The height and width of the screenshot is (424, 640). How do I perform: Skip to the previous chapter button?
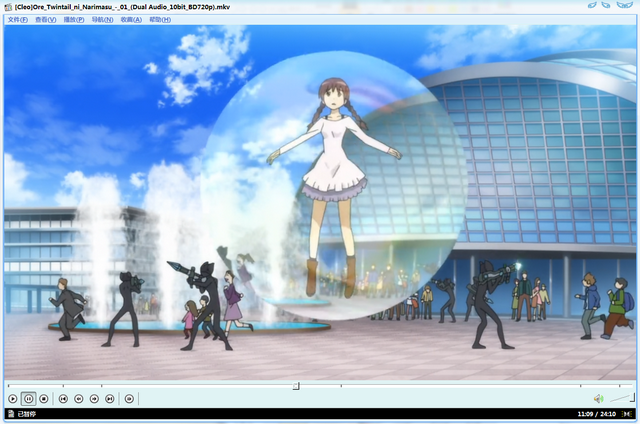click(63, 399)
